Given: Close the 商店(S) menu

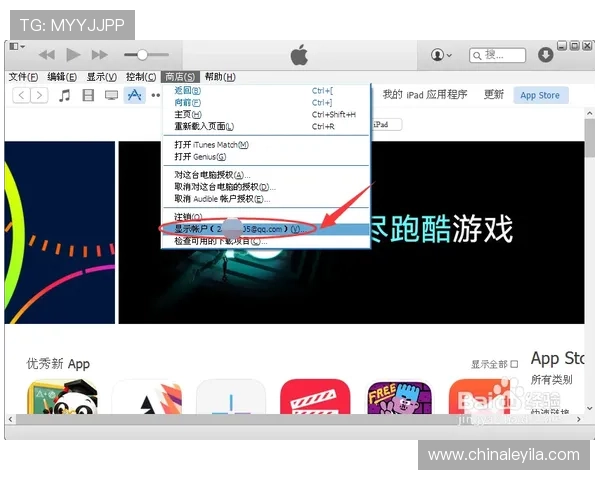Looking at the screenshot, I should (180, 77).
